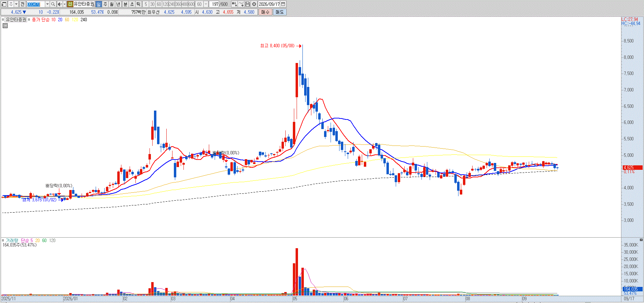This screenshot has width=644, height=303.
Task: Select the monthly (월) chart tab
Action: [x=111, y=4]
